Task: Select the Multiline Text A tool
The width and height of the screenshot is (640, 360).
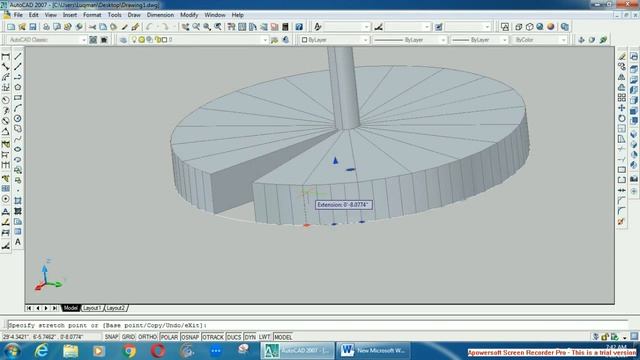Action: pyautogui.click(x=18, y=242)
